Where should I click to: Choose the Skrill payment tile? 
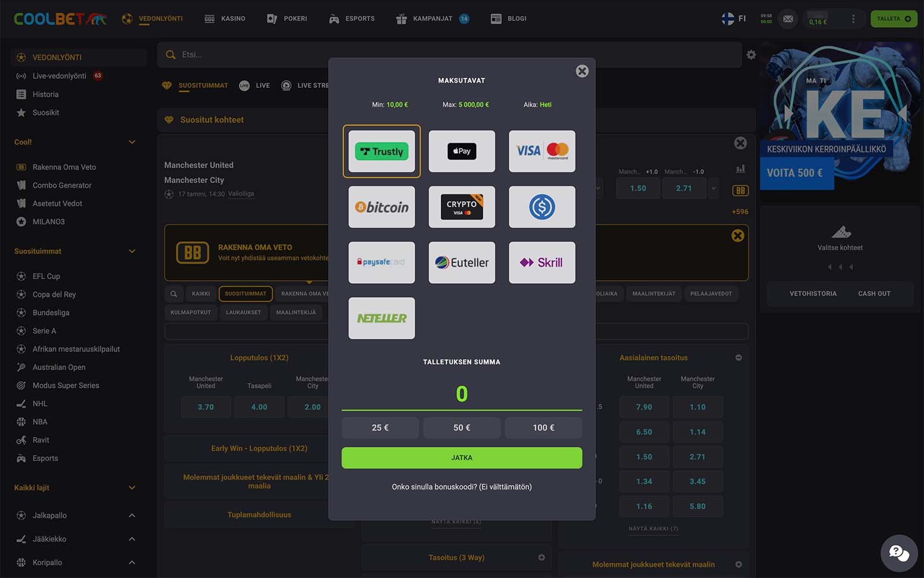pos(542,262)
